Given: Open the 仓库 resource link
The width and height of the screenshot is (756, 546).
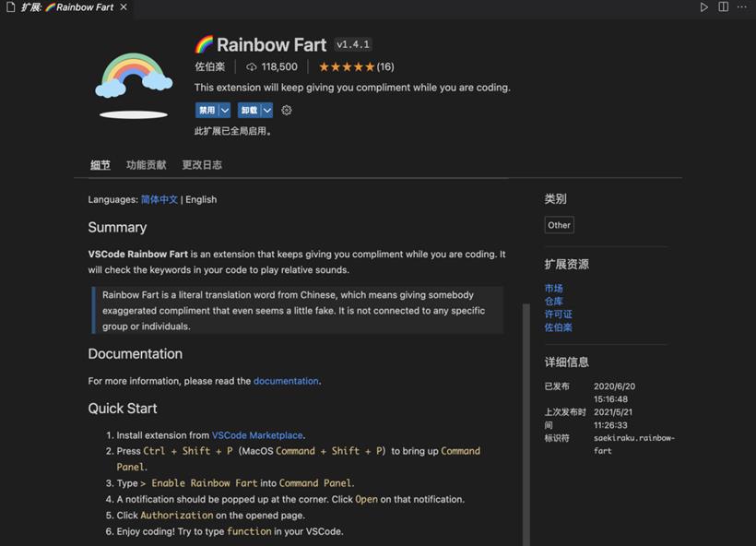Looking at the screenshot, I should click(553, 302).
